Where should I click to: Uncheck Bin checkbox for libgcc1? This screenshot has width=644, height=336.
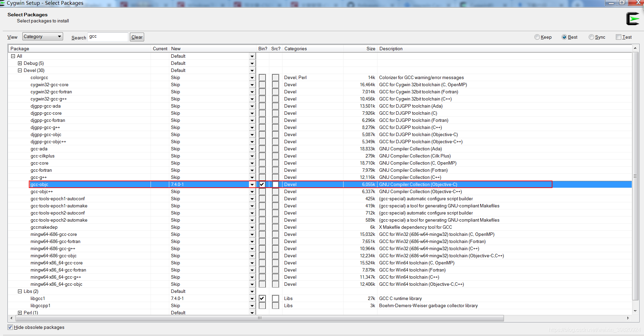(262, 298)
